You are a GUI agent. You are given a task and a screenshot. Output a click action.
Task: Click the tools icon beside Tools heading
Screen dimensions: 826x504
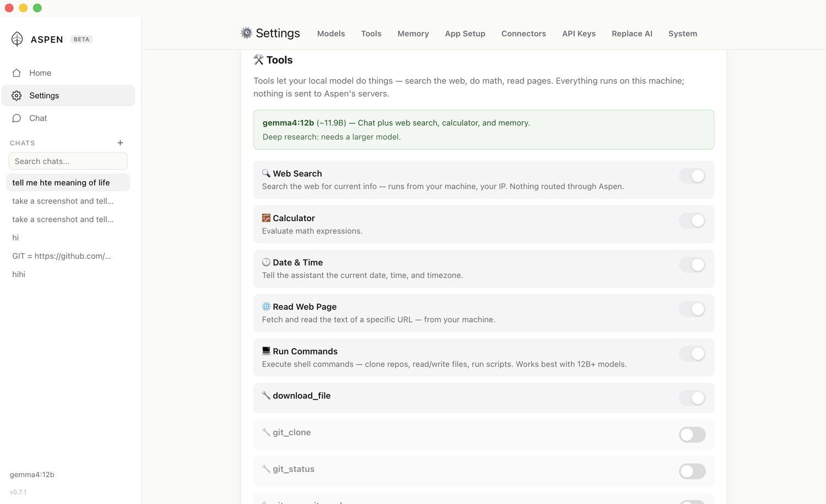point(258,59)
